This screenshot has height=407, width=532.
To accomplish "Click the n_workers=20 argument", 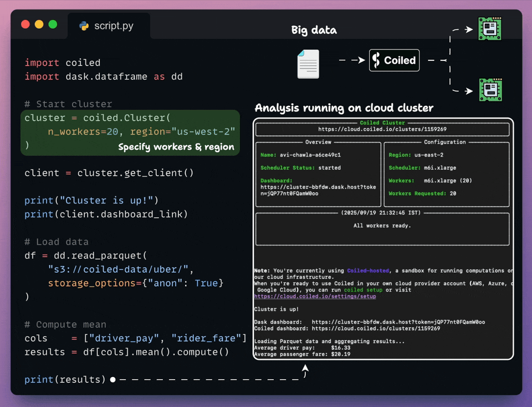I will [83, 132].
